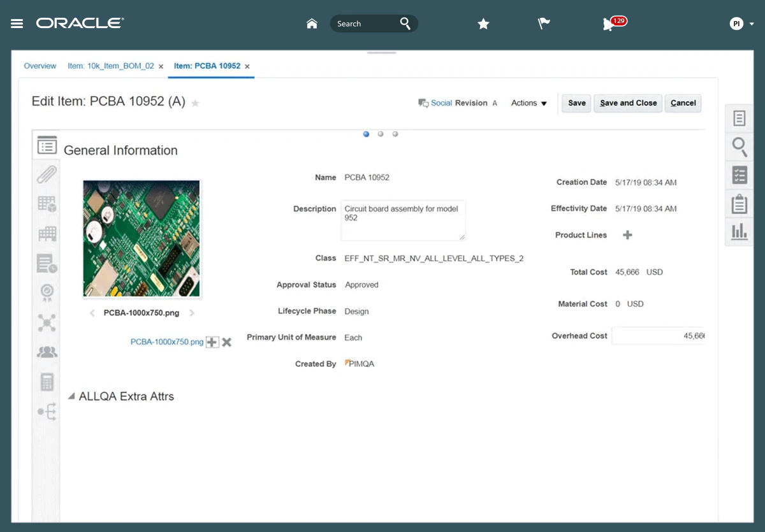Viewport: 765px width, 532px height.
Task: Add a product line with plus icon
Action: point(627,235)
